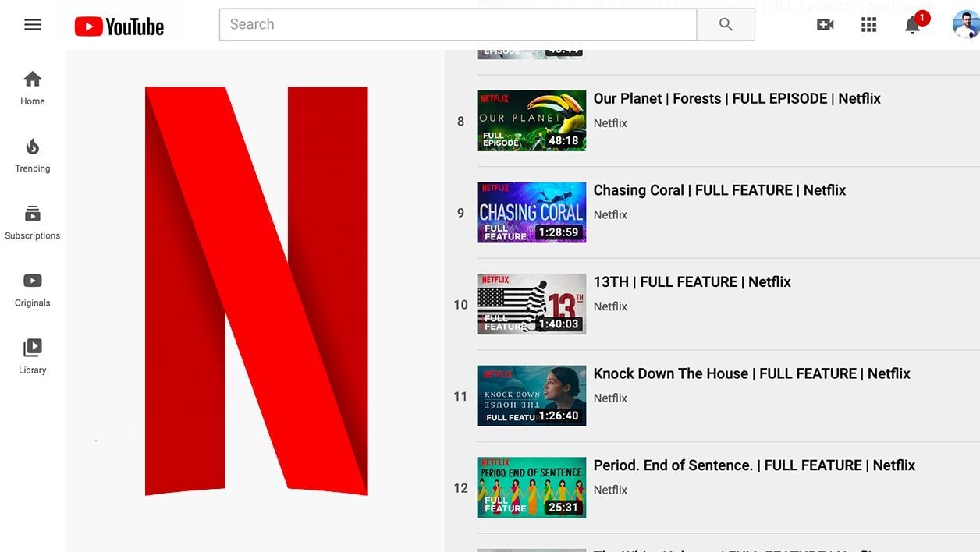Visit Netflix channel under Knock Down The House
The image size is (980, 552).
(x=610, y=398)
